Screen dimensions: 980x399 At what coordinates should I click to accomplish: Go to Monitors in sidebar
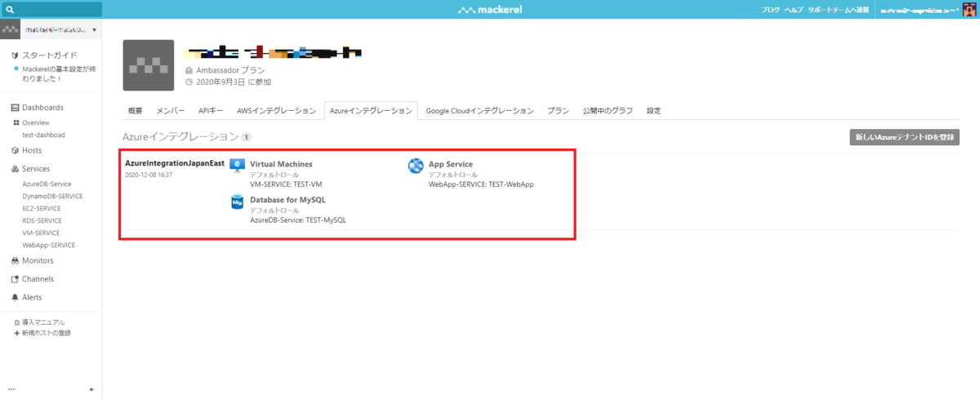tap(38, 261)
